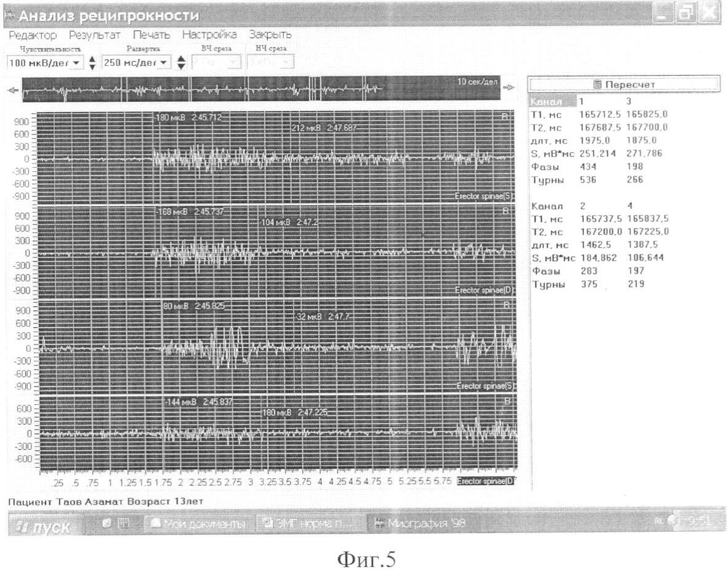The image size is (728, 570).
Task: Click the Windows Пуск start button
Action: click(41, 525)
